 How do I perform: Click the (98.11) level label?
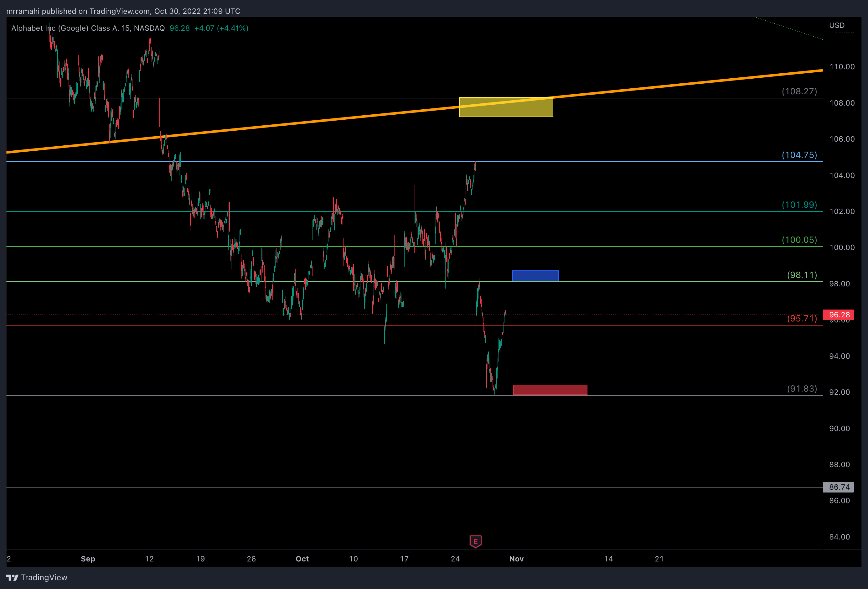pos(802,275)
